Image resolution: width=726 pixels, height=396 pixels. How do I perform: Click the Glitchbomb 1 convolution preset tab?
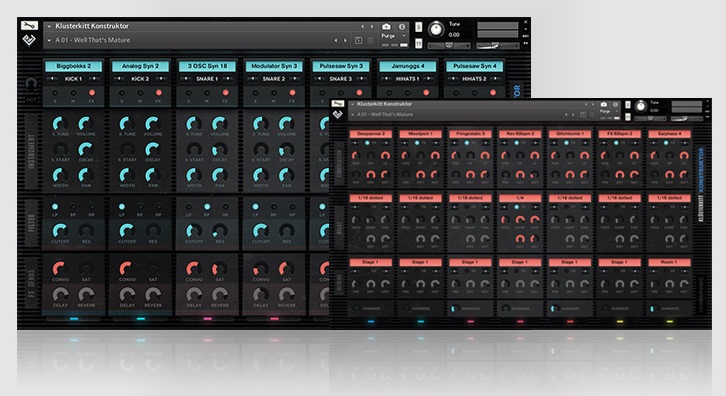point(570,134)
